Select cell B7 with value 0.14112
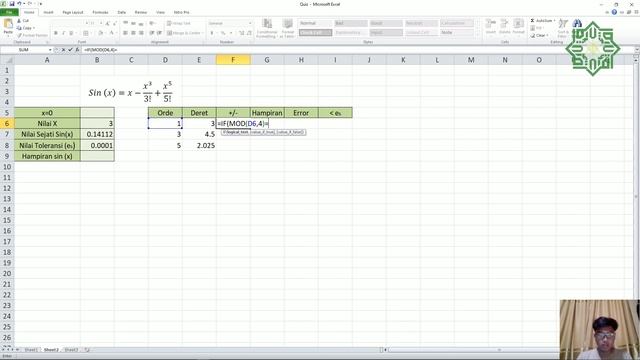640x360 pixels. point(97,134)
